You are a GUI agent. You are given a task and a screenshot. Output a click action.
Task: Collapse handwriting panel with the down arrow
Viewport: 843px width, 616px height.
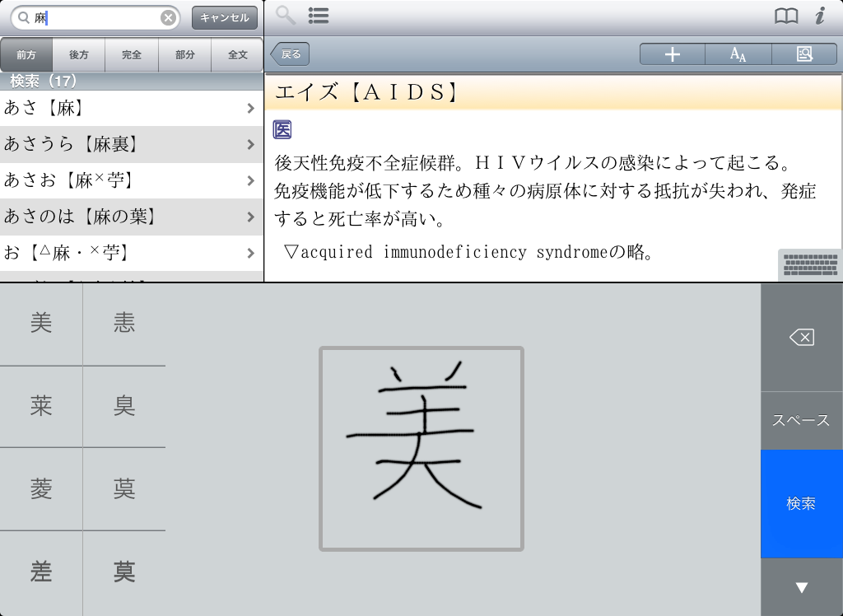[x=801, y=587]
